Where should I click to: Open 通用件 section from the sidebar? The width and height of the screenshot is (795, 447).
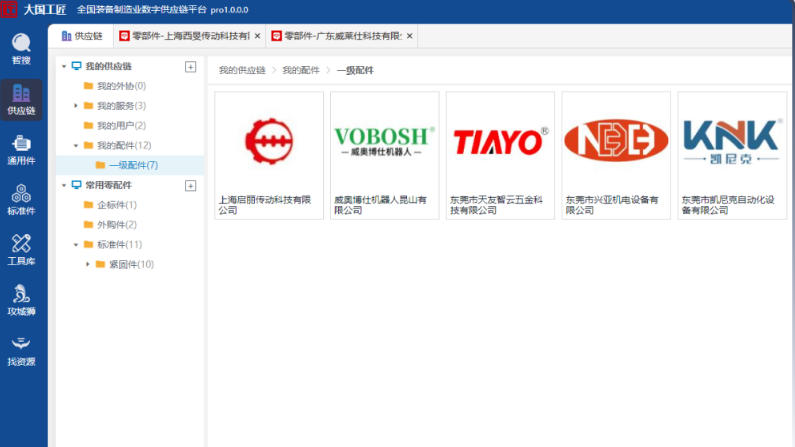(x=21, y=148)
